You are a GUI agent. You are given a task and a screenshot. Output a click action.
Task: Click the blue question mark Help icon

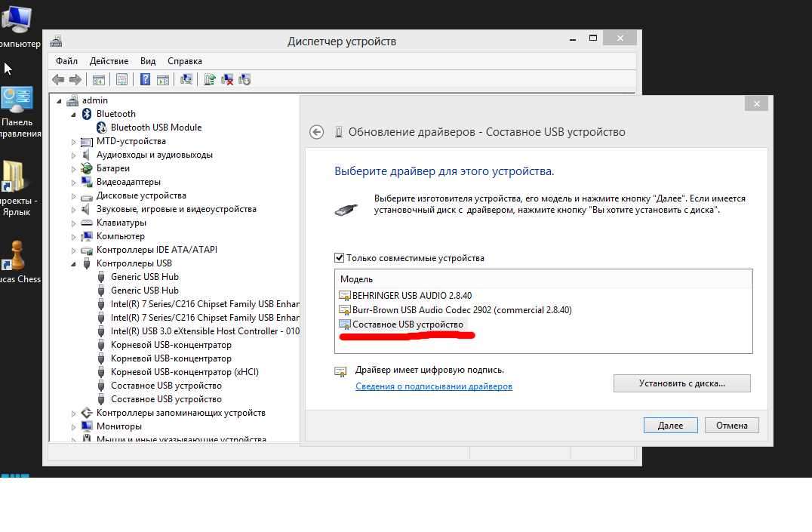point(146,79)
